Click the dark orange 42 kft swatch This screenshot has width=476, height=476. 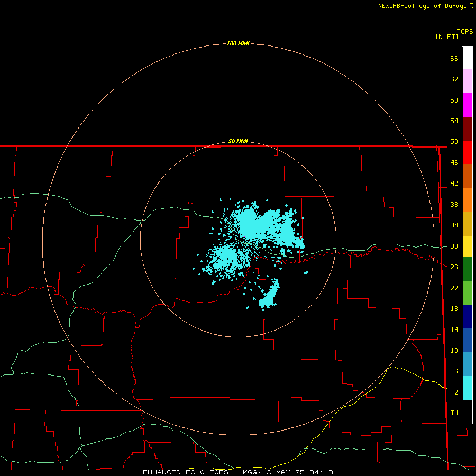(467, 176)
